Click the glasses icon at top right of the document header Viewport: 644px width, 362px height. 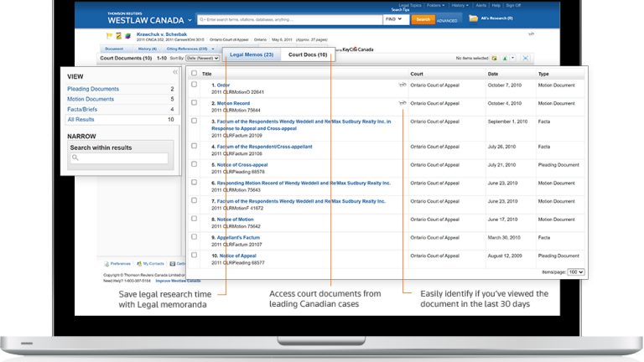point(531,34)
